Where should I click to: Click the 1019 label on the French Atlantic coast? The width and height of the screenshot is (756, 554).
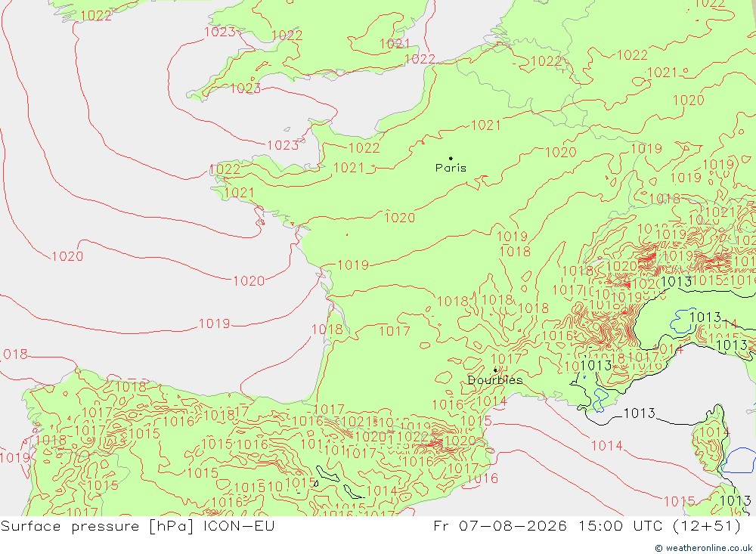click(353, 265)
